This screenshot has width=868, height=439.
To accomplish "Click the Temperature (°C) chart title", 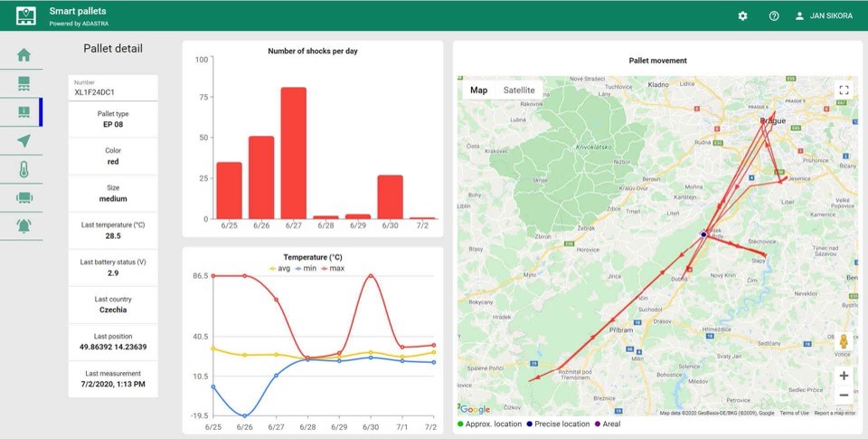I will coord(313,258).
